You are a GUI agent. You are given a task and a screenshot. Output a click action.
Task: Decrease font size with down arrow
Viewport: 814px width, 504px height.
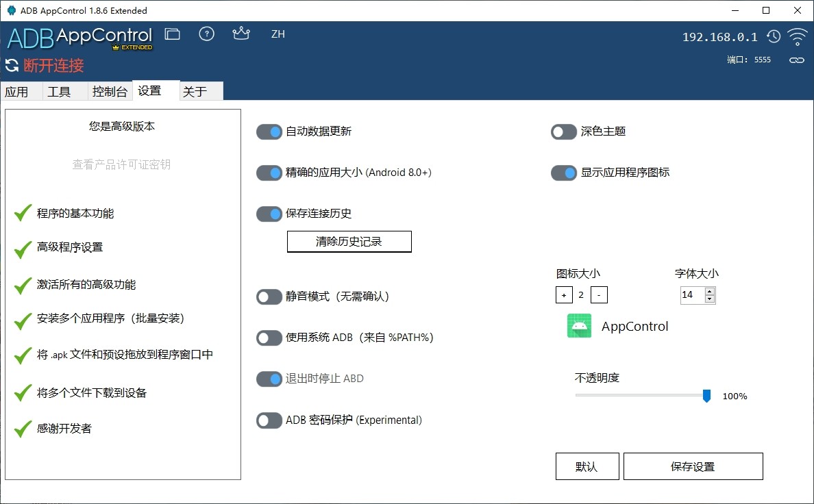[710, 299]
